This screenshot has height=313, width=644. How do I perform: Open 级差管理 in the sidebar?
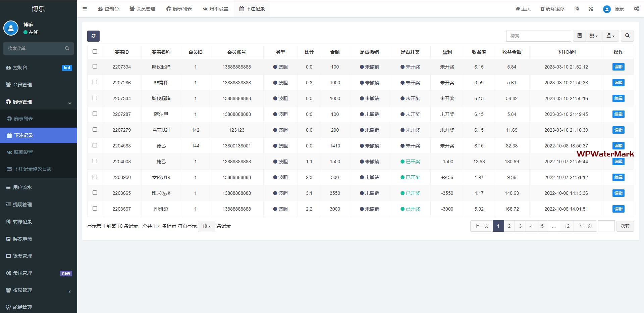(39, 256)
